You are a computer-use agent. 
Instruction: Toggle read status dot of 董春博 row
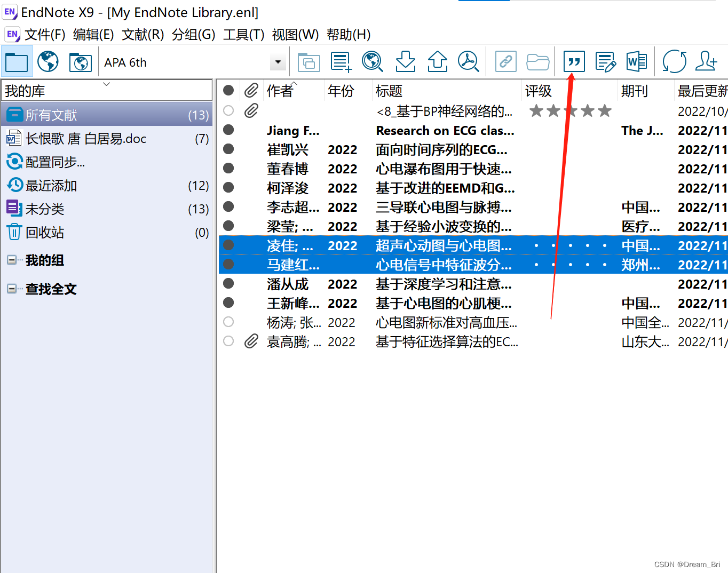[x=228, y=168]
